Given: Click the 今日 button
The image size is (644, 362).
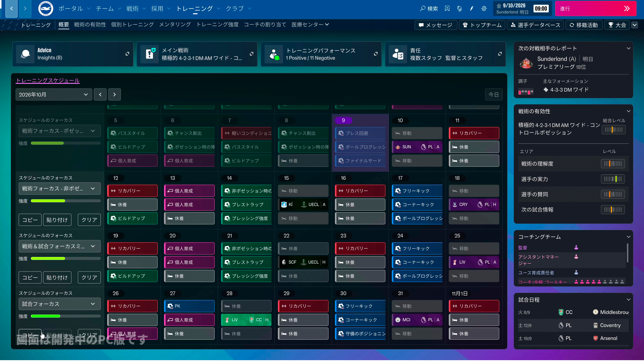Looking at the screenshot, I should 494,94.
